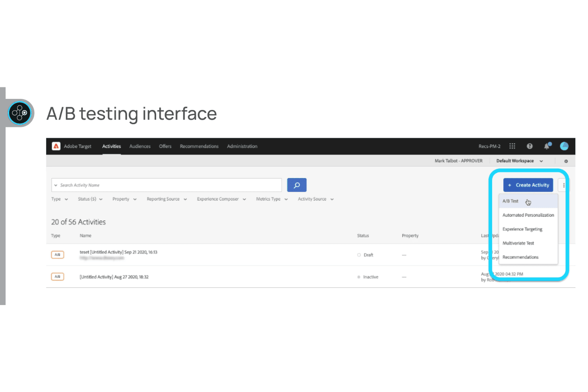The image size is (588, 392).
Task: Open the Metrics Type filter
Action: coord(272,199)
